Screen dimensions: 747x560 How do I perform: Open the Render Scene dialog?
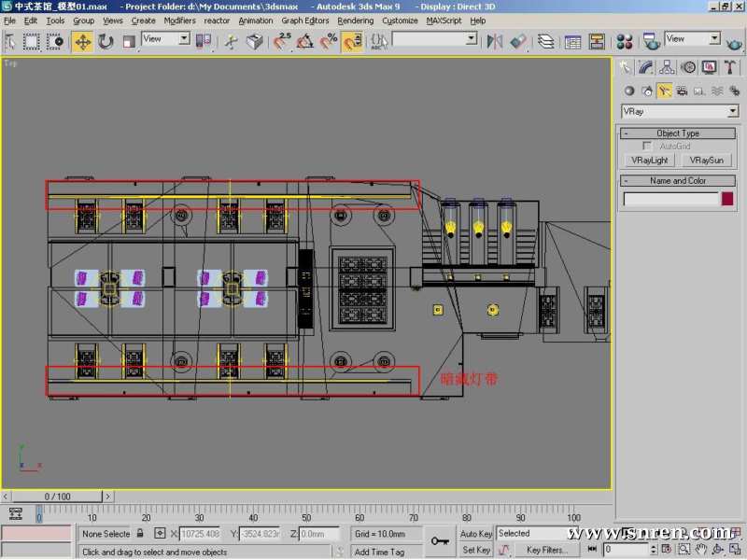[x=651, y=42]
